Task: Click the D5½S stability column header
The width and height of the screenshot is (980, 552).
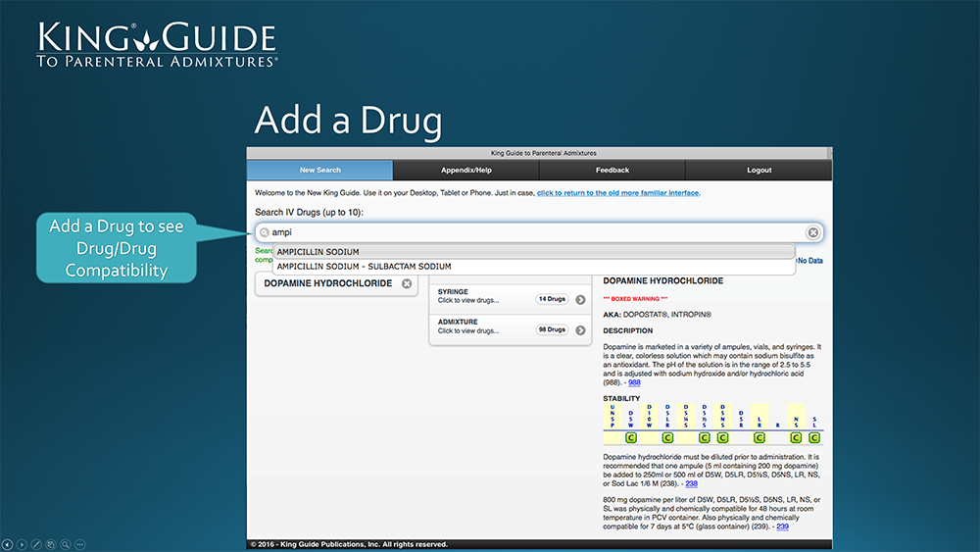Action: point(705,416)
